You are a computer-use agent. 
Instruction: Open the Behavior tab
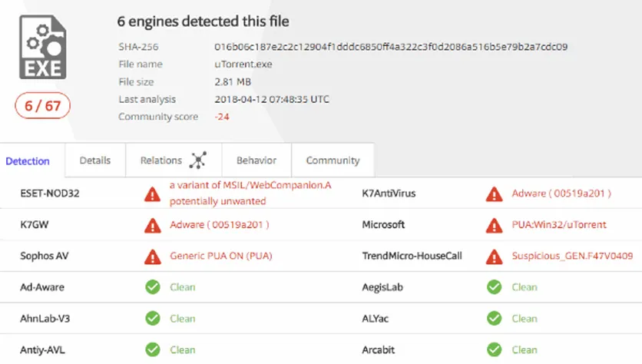pos(256,160)
